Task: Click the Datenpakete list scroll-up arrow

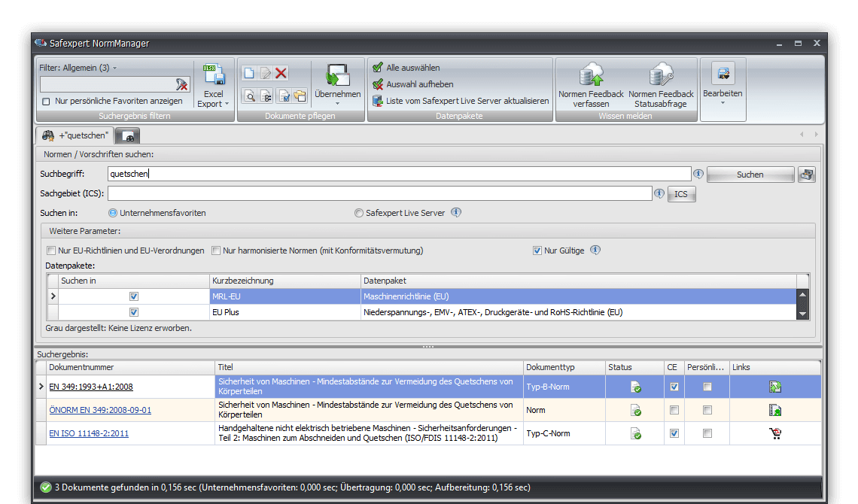Action: pyautogui.click(x=803, y=295)
